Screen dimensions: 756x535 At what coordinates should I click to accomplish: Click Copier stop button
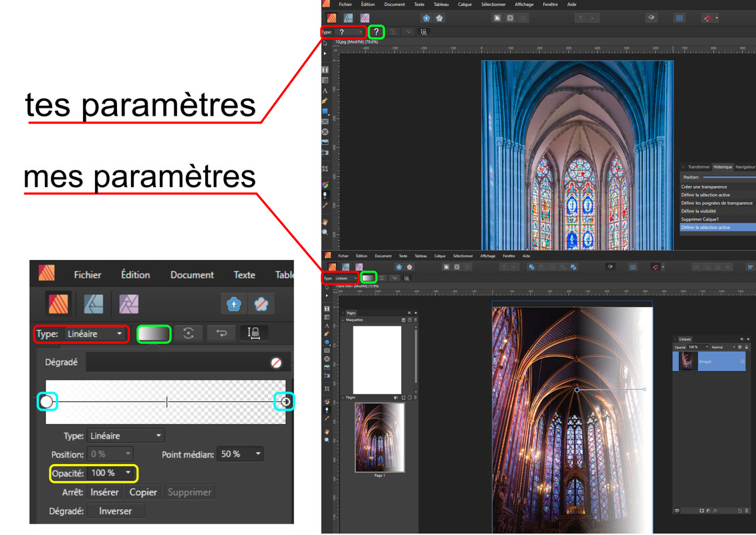(143, 492)
